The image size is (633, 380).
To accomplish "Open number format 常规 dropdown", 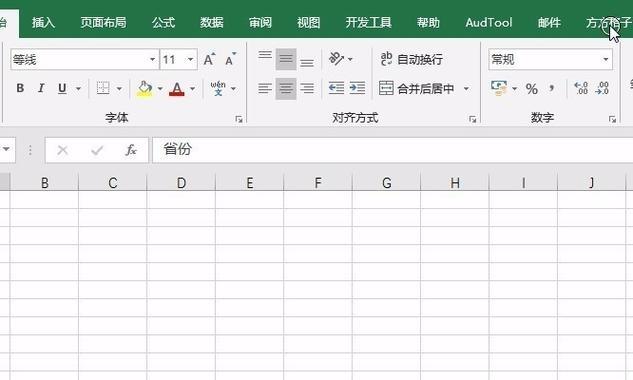I will [606, 60].
